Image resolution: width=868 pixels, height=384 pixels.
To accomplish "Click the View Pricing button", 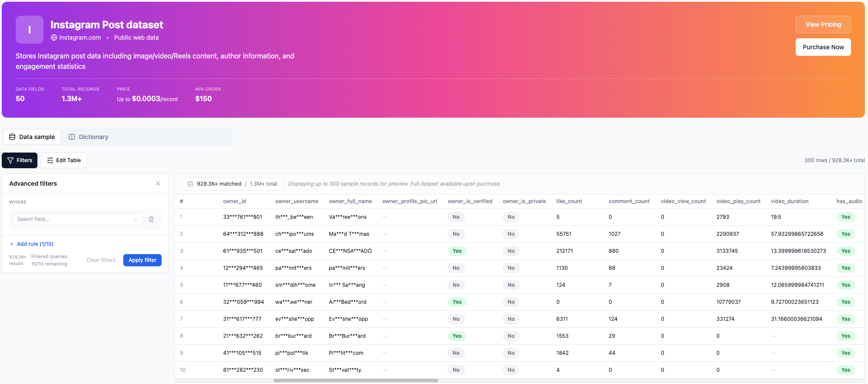I will click(x=823, y=24).
